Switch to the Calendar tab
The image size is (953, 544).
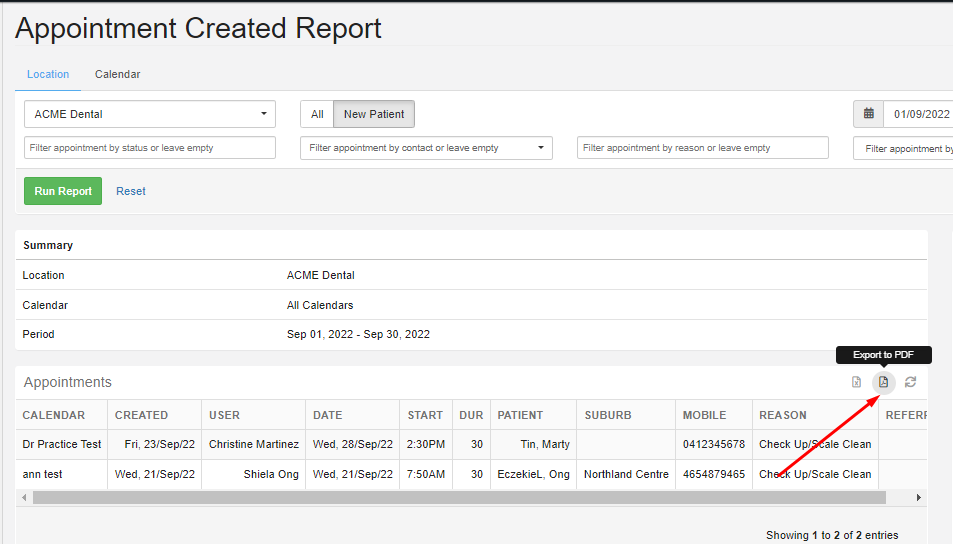tap(117, 74)
